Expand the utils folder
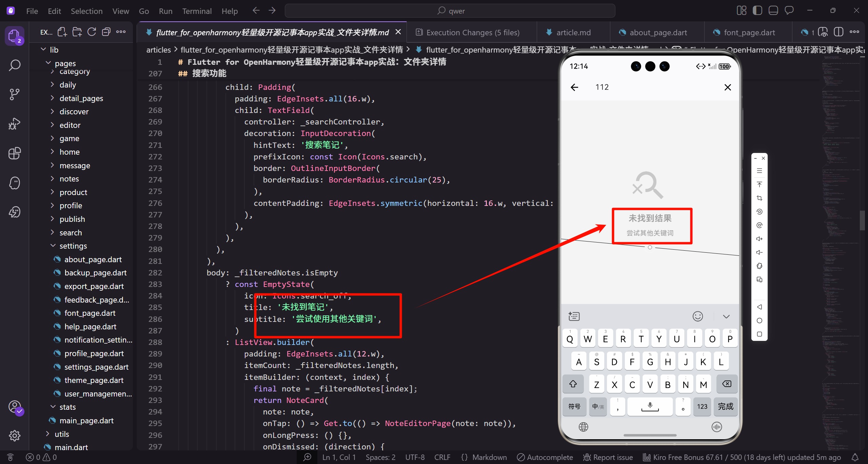Image resolution: width=868 pixels, height=464 pixels. tap(62, 434)
